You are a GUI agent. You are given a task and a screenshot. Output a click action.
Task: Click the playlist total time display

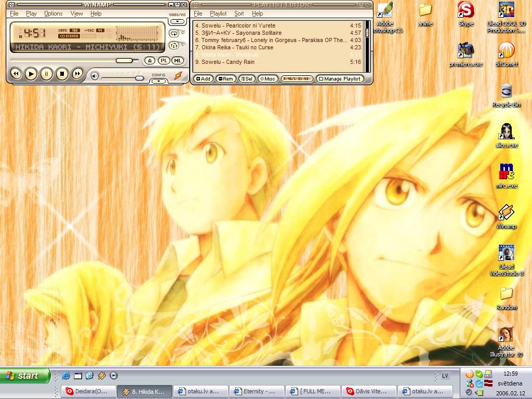coord(296,79)
